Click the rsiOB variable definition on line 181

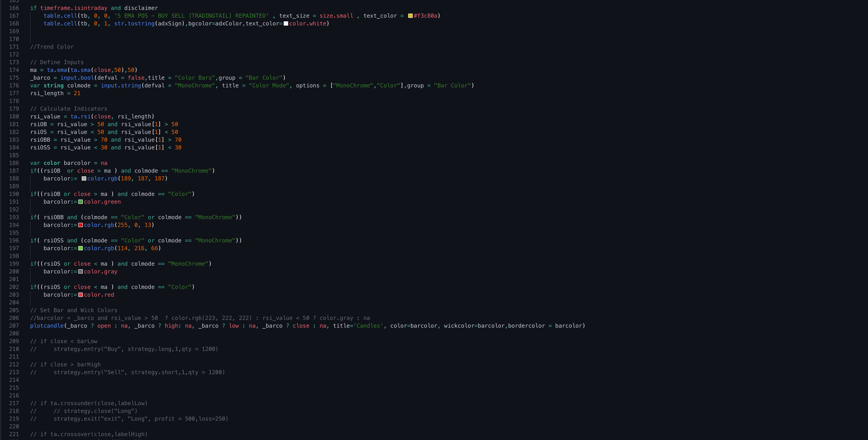[38, 124]
